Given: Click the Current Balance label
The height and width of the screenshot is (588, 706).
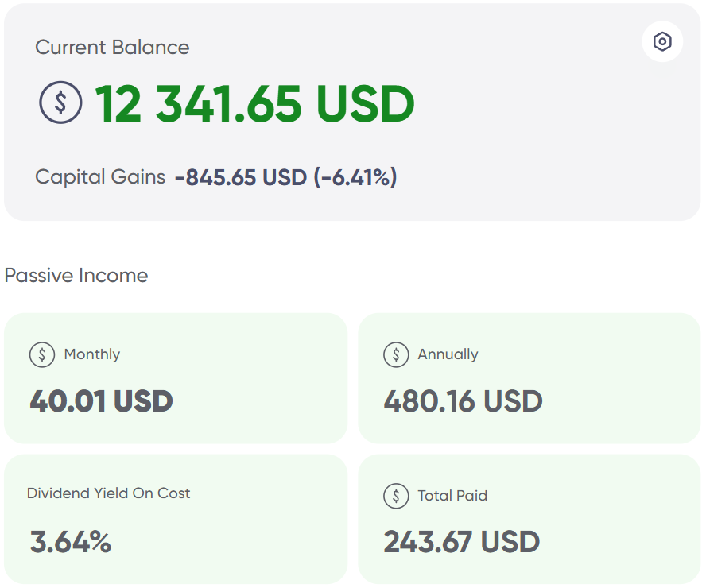Looking at the screenshot, I should pos(112,47).
